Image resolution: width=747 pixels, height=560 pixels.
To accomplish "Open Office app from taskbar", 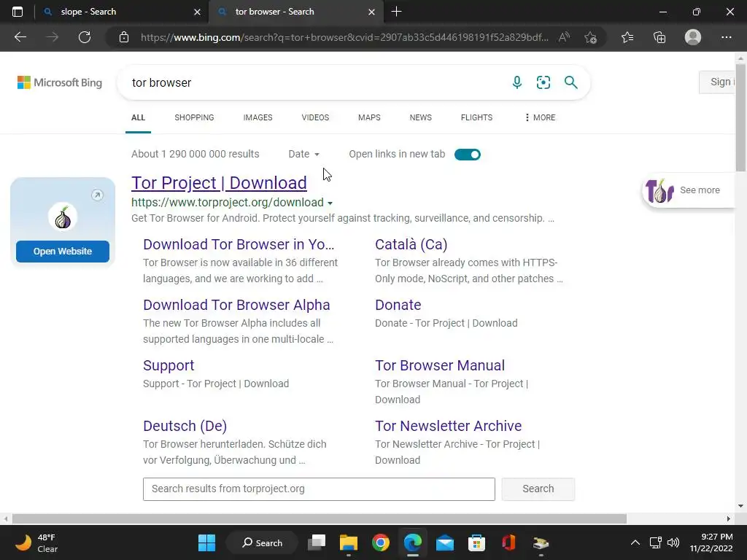I will click(508, 542).
